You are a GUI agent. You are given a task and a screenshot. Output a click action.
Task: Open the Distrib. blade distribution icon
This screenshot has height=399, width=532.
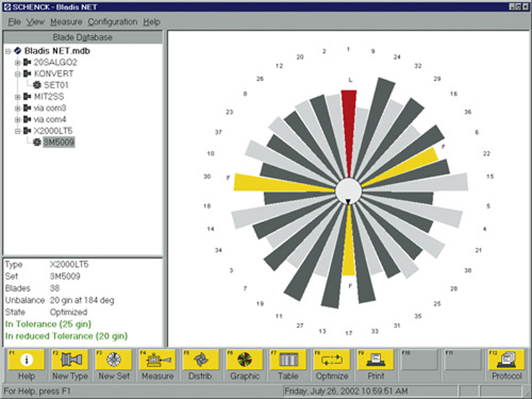pos(201,360)
